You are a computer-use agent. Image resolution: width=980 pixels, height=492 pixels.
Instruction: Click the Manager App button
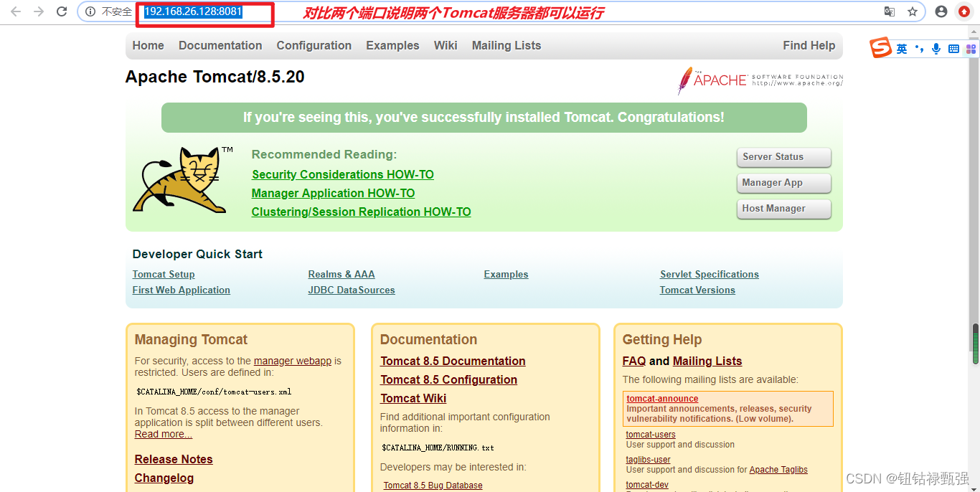point(783,183)
